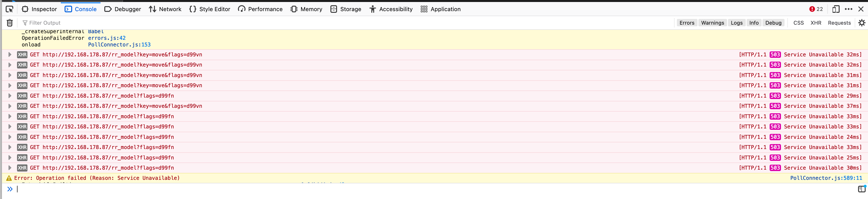Toggle the XHR filter

816,23
